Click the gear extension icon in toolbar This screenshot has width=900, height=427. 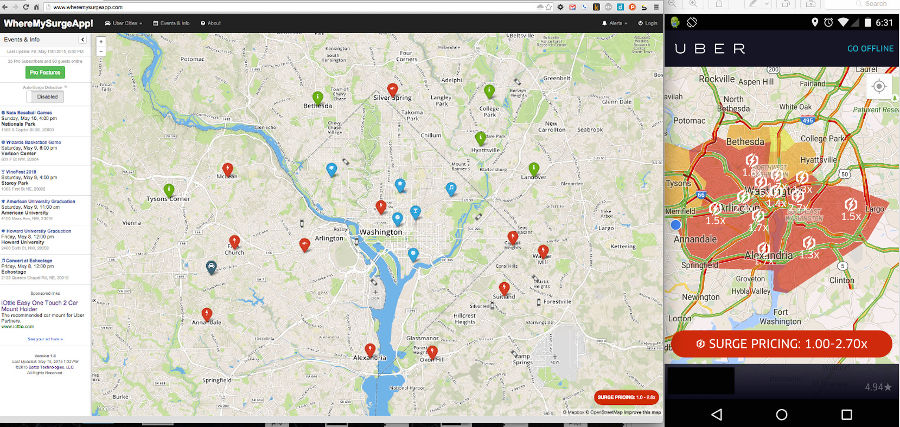(x=560, y=7)
